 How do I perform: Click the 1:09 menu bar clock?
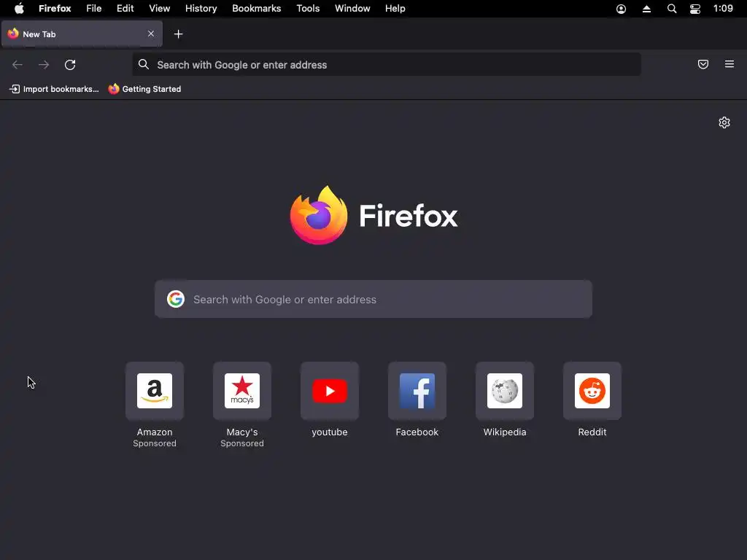[x=723, y=9]
